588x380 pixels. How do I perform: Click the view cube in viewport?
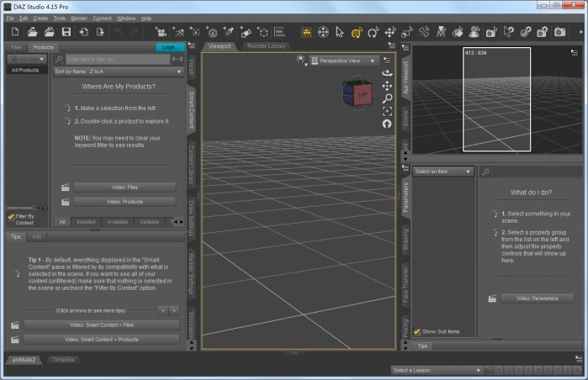(358, 93)
